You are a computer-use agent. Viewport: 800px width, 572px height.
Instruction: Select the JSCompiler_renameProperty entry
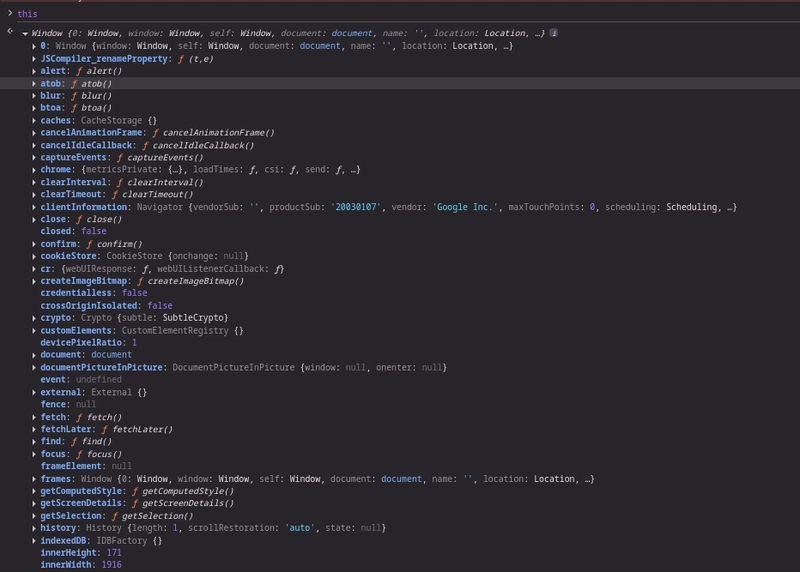click(x=127, y=59)
